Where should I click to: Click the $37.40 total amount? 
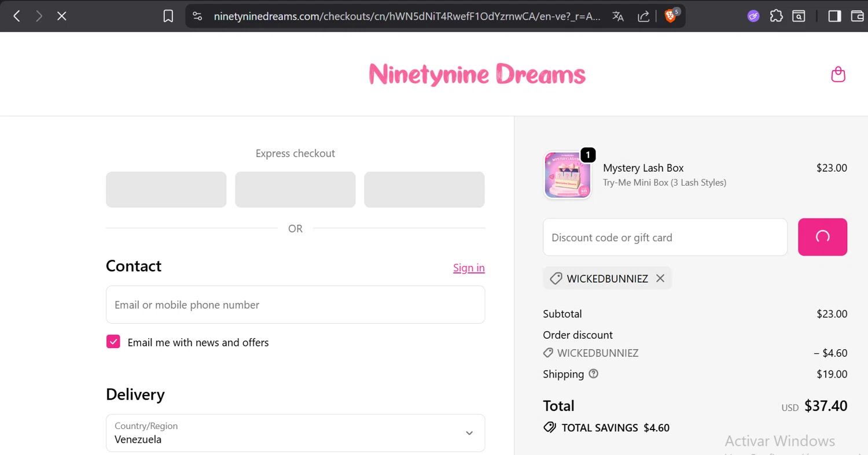tap(826, 406)
